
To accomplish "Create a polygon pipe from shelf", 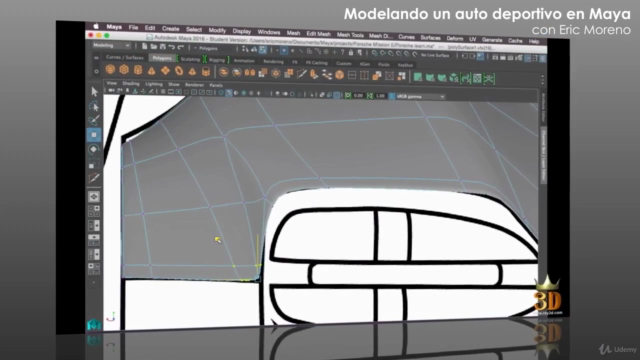I will tap(206, 72).
